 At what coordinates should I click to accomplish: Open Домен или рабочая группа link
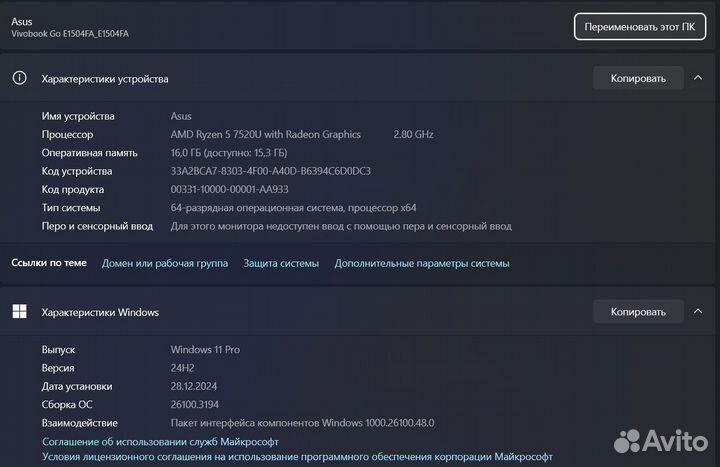coord(165,264)
